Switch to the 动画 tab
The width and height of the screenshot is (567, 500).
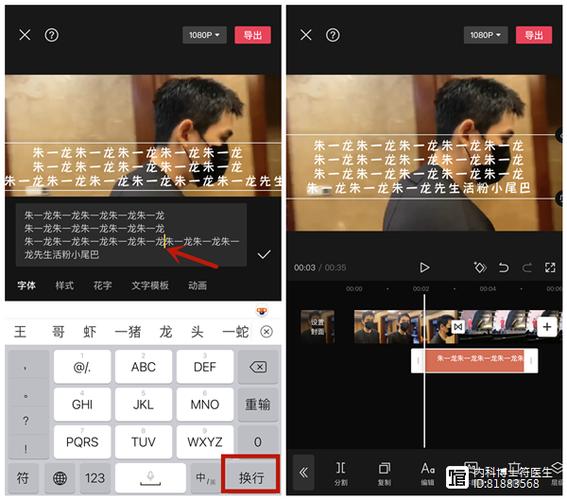[x=197, y=286]
